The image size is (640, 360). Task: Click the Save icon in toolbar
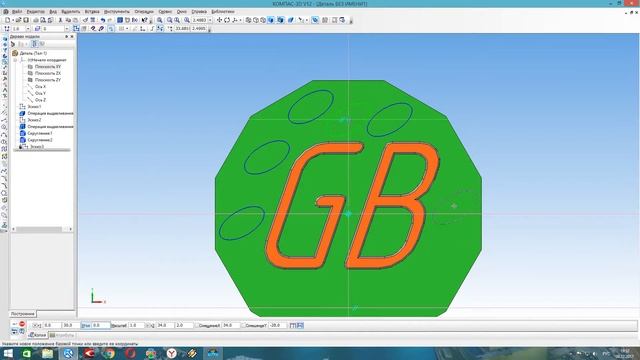click(x=26, y=20)
